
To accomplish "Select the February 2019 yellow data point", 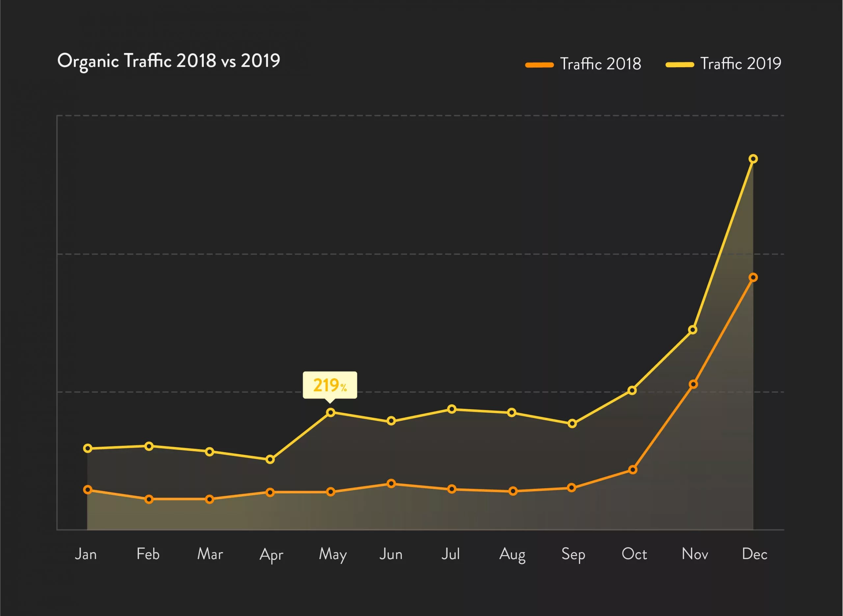I will (x=149, y=446).
